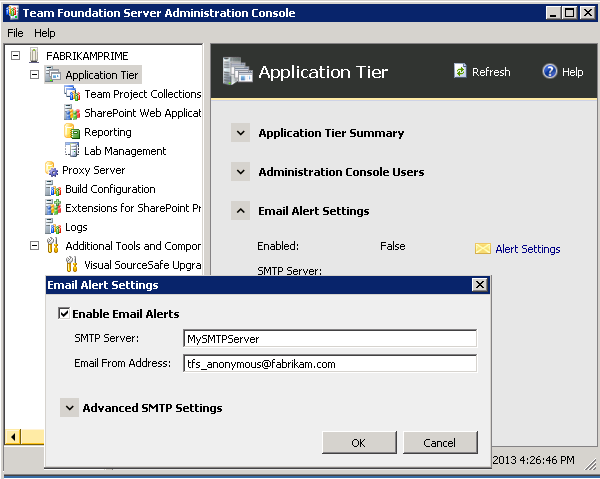Select Reporting in the tree
Screen dimensions: 600x479
[108, 132]
